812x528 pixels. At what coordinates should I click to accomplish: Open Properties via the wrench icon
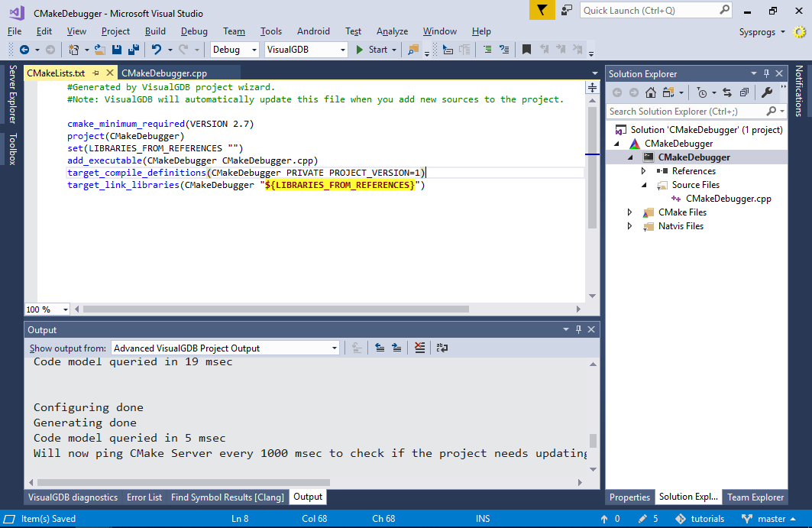tap(767, 92)
